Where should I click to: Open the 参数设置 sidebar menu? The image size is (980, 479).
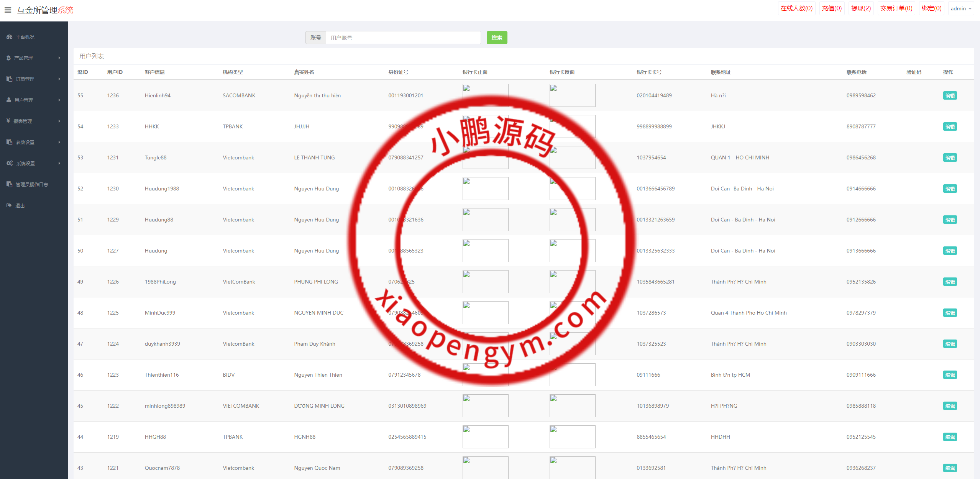pos(25,142)
